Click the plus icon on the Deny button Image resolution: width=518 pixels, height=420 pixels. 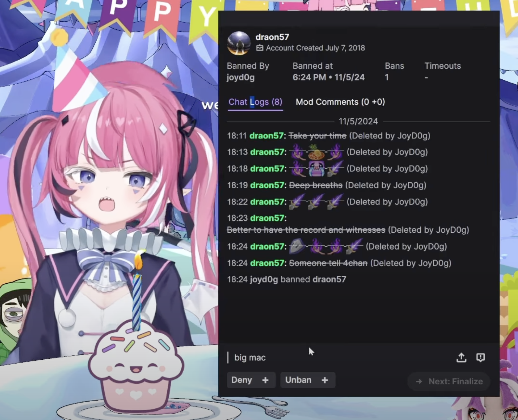pos(265,380)
